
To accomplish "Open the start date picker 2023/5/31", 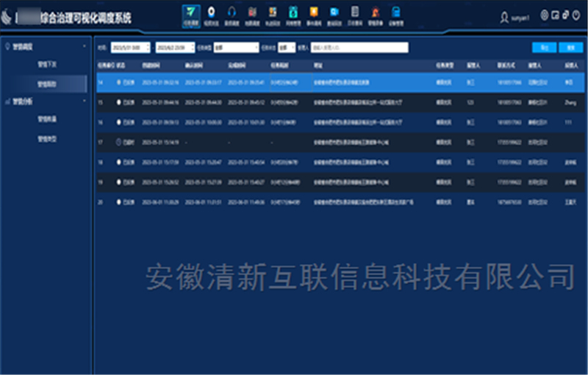I will (129, 47).
